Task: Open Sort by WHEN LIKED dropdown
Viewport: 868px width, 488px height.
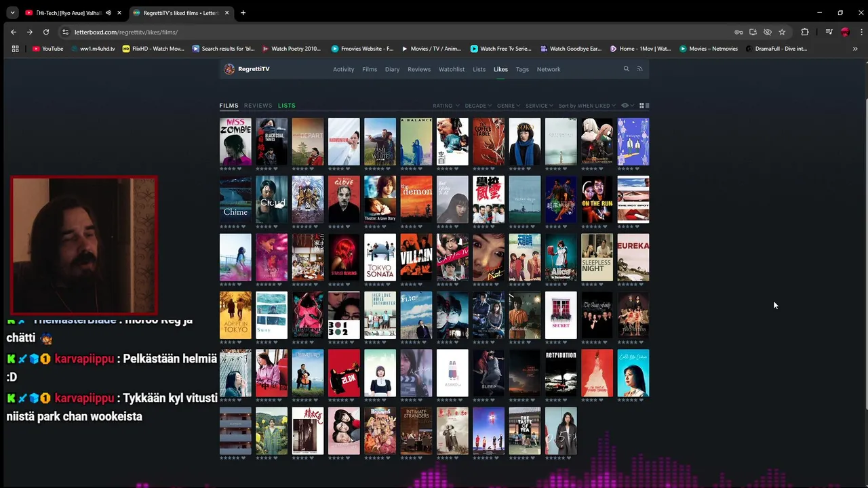Action: tap(587, 106)
